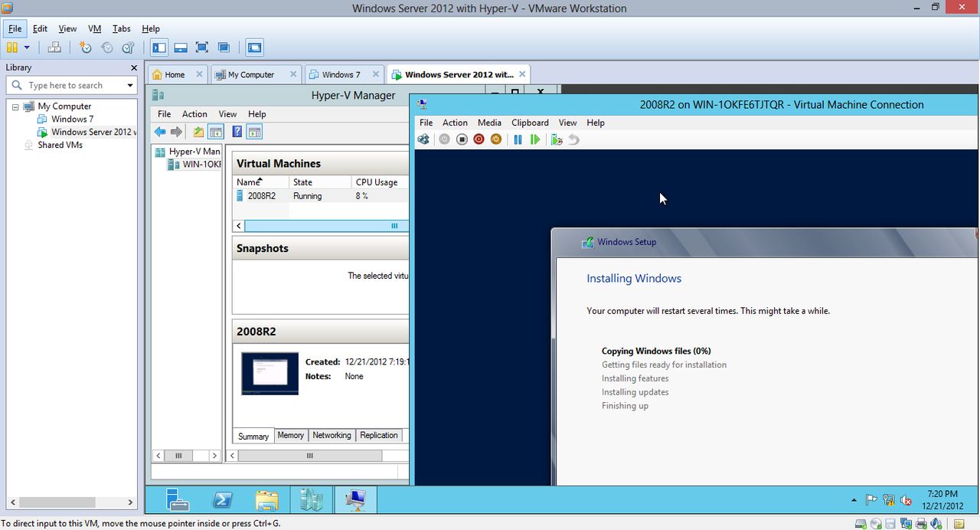Open VMware File menu
980x530 pixels.
(15, 28)
